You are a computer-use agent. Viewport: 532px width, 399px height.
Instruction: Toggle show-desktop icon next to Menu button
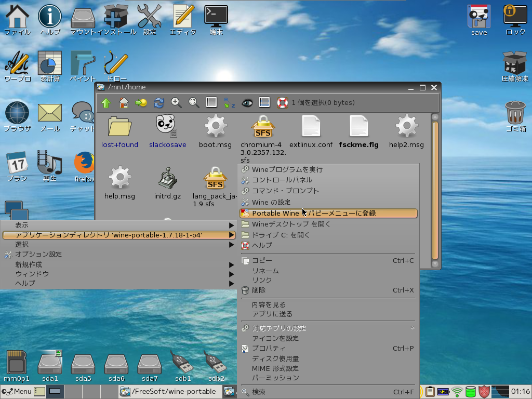[40, 392]
